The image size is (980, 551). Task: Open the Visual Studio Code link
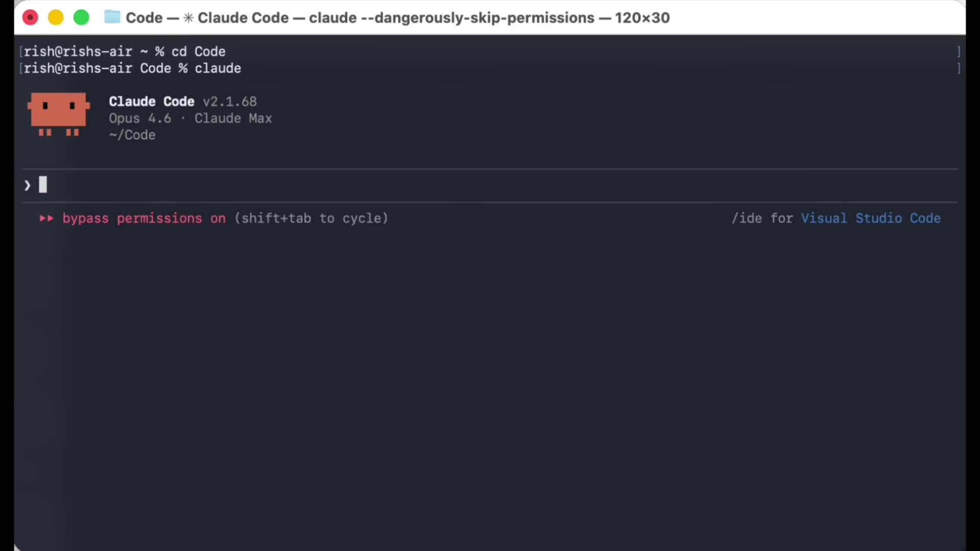pyautogui.click(x=870, y=218)
